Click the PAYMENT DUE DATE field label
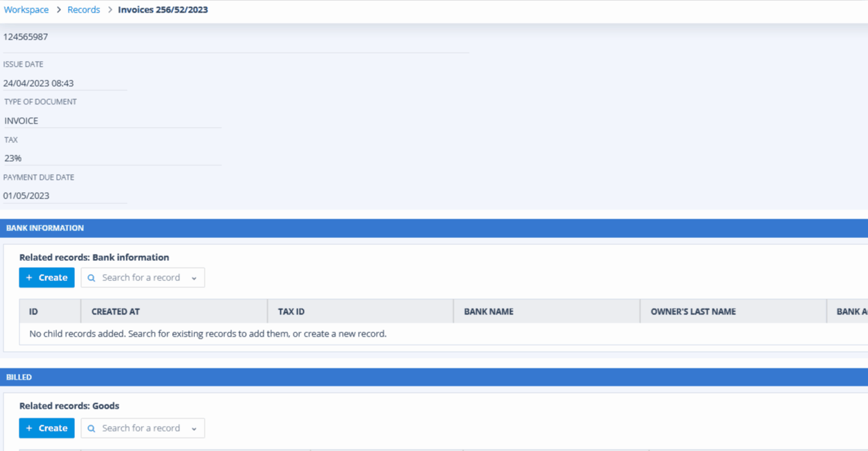Image resolution: width=868 pixels, height=451 pixels. (x=39, y=178)
